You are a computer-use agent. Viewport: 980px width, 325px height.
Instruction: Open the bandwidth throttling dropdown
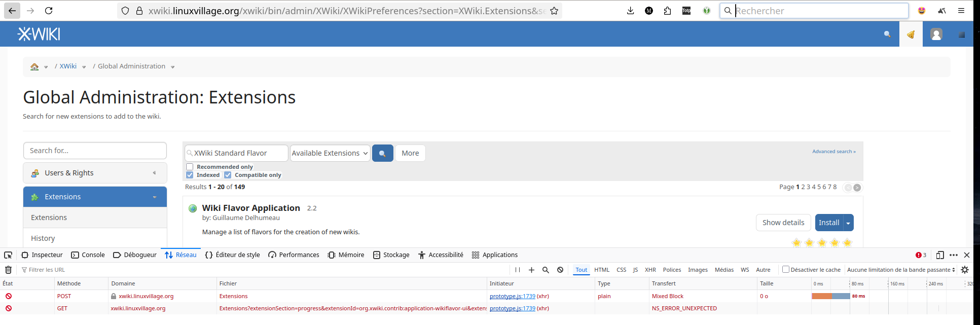901,270
